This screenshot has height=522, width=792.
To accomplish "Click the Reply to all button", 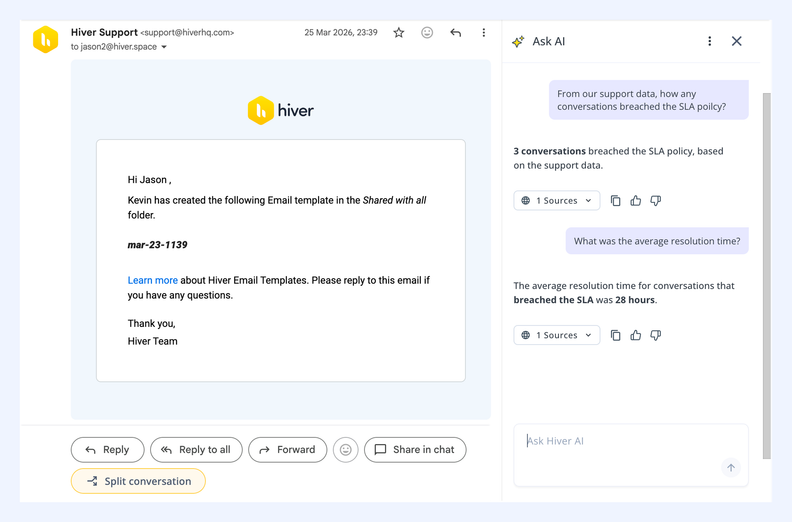I will coord(196,450).
